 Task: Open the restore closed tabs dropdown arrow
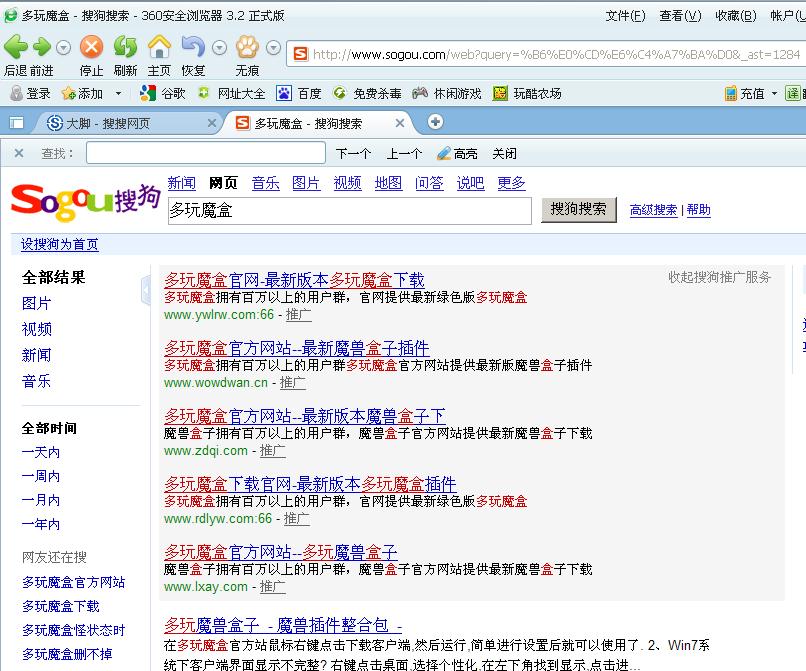tap(219, 48)
